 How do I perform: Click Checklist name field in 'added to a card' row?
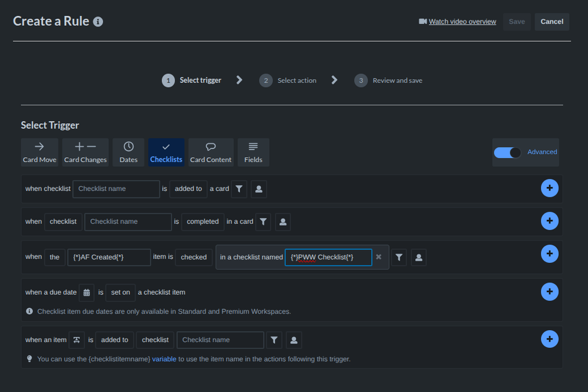click(116, 189)
